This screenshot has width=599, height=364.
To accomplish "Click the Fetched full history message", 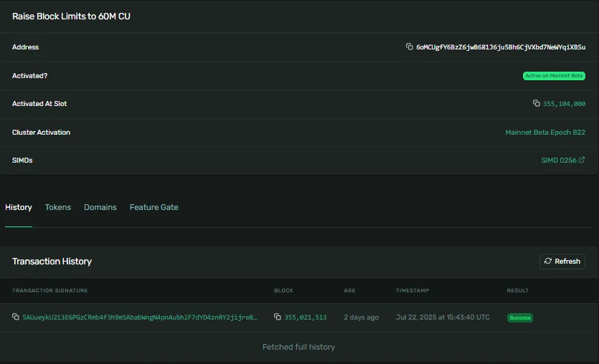I will (x=298, y=347).
